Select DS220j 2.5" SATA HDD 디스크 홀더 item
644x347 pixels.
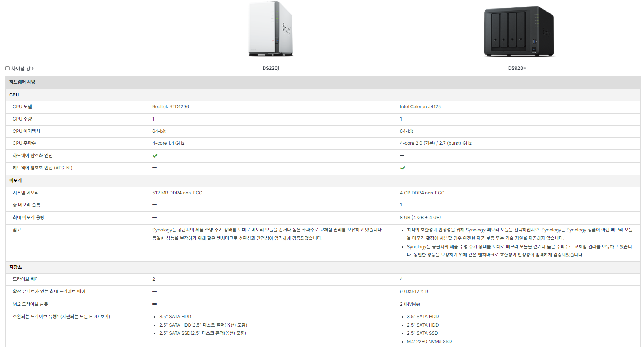(x=203, y=325)
